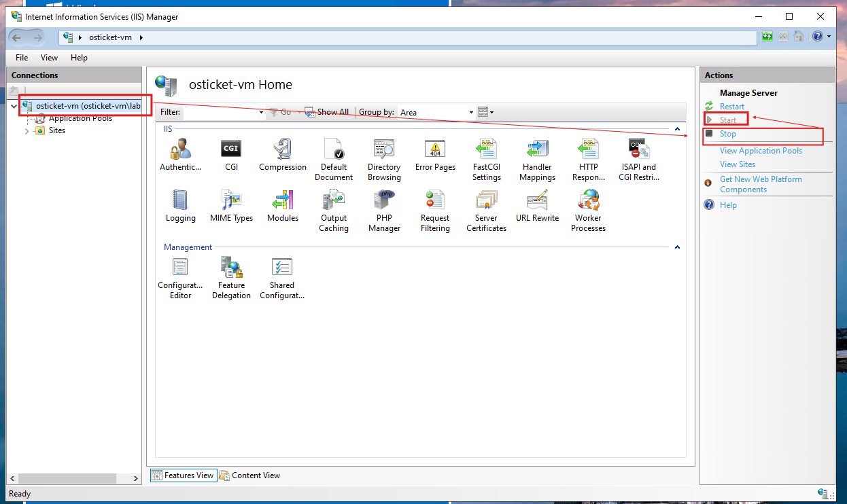
Task: Open Output Caching feature
Action: (334, 211)
